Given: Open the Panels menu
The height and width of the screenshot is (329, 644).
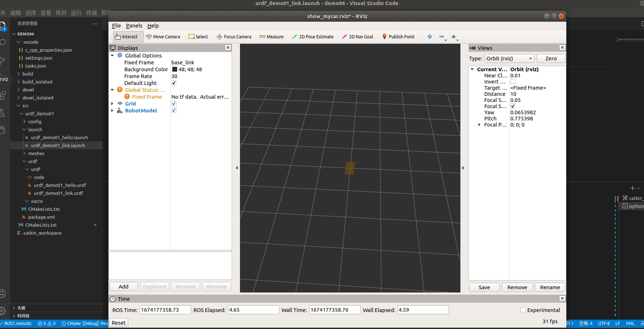Looking at the screenshot, I should click(134, 26).
